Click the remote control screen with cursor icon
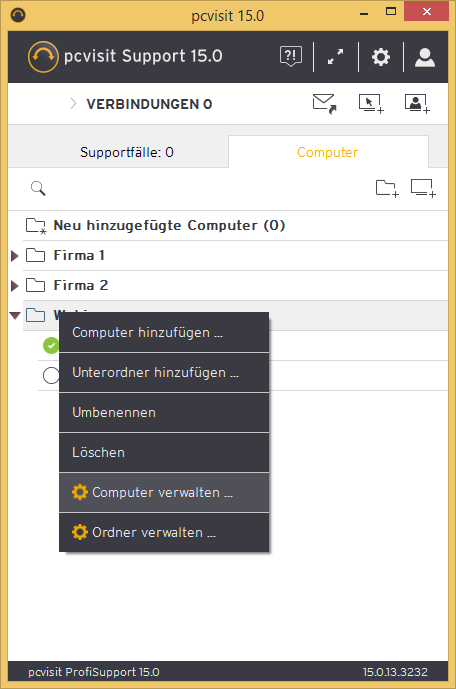Screen dimensions: 456x689 [x=371, y=104]
